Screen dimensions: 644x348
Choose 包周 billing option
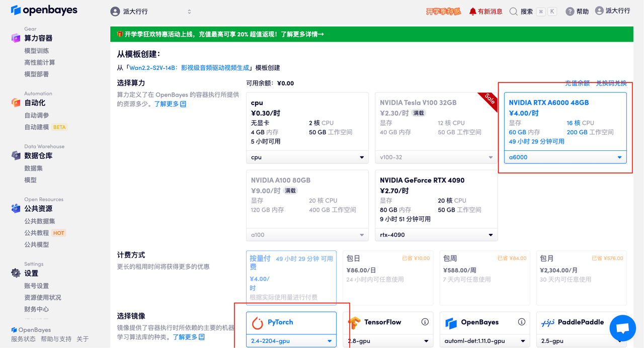pos(485,278)
